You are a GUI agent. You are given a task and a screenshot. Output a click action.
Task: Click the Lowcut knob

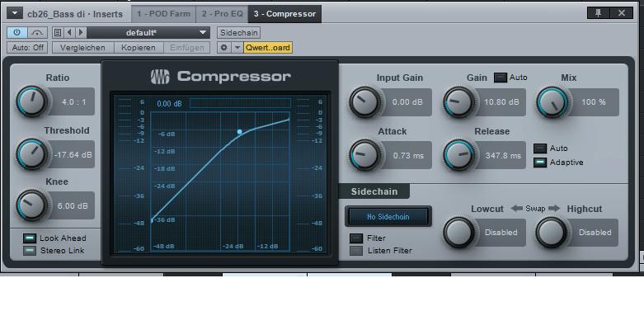click(x=458, y=232)
